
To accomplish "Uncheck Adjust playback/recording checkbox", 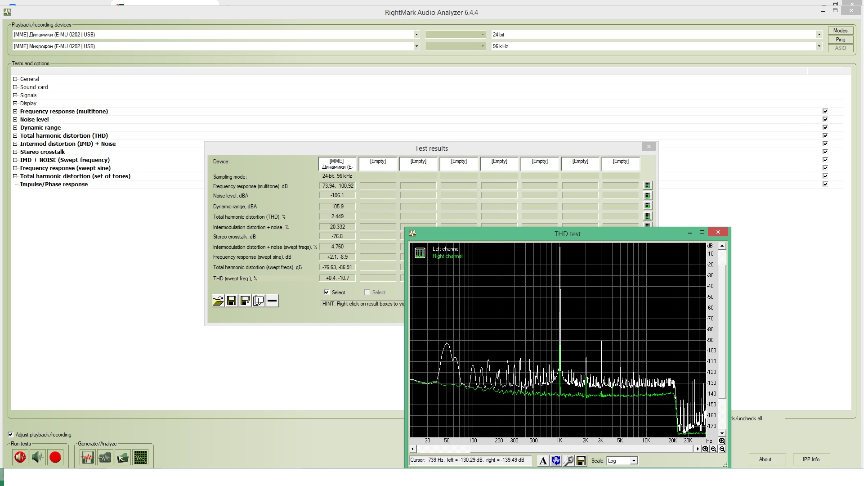I will [10, 435].
